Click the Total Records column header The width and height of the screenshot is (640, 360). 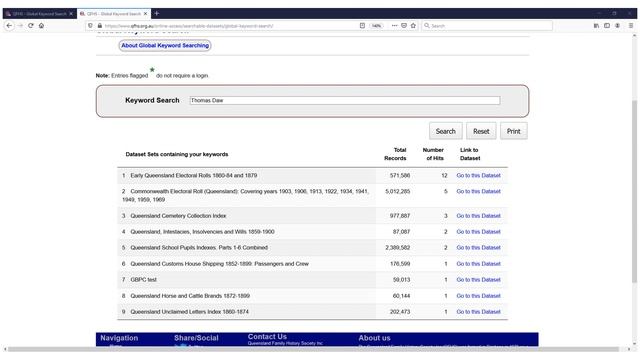(395, 154)
